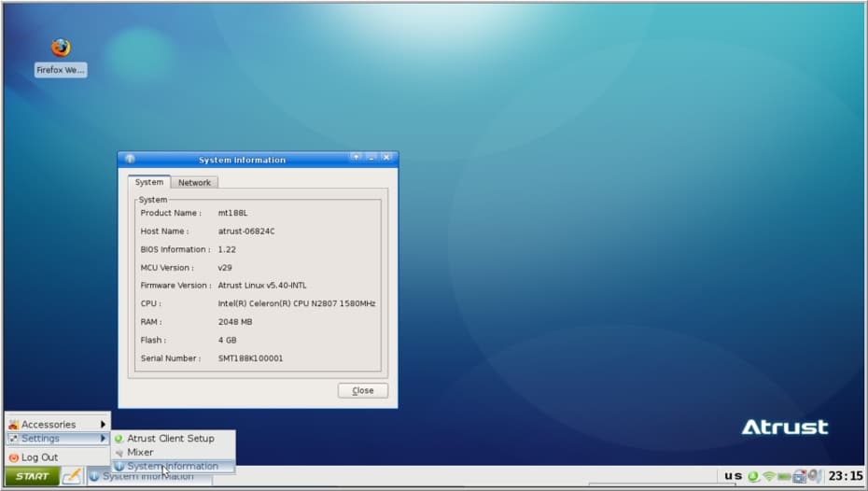Expand the Settings submenu arrow
This screenshot has height=491, width=868.
tap(103, 439)
